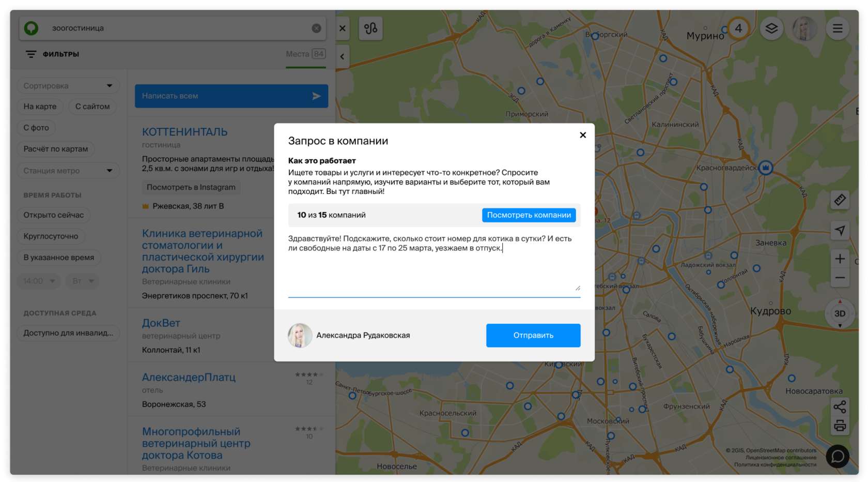Click the address 'Коллонтай, 11 к1'

pos(171,350)
